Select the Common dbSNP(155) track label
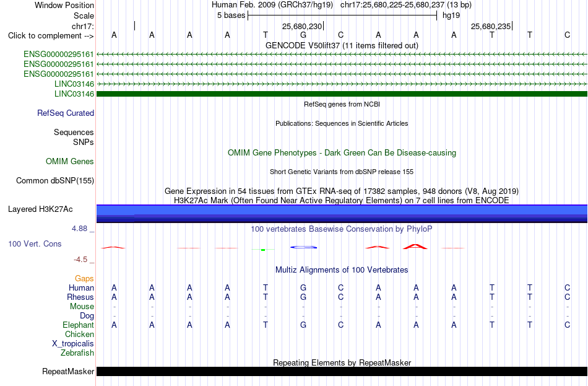Screen dimensions: 588x386 click(55, 181)
